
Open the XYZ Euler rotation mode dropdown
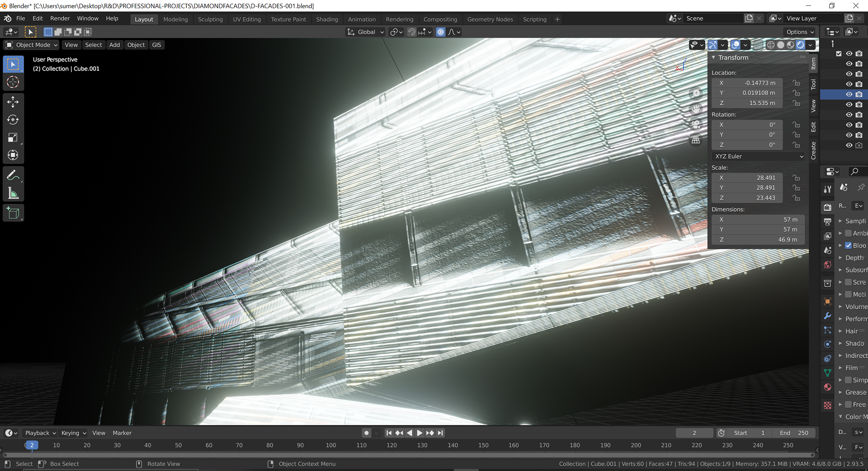click(758, 156)
